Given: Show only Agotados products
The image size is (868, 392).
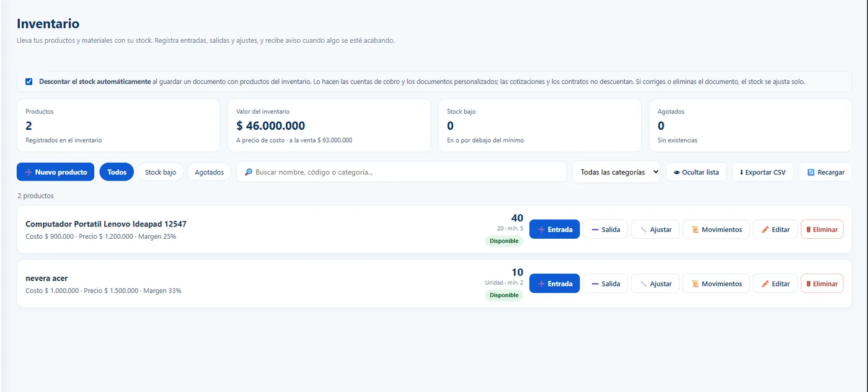Looking at the screenshot, I should 210,172.
